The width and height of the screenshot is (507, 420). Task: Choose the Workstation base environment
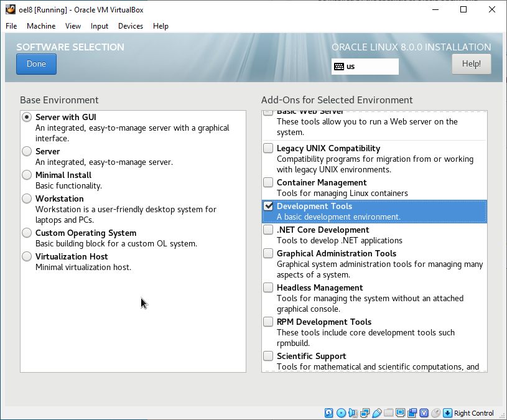pos(27,198)
